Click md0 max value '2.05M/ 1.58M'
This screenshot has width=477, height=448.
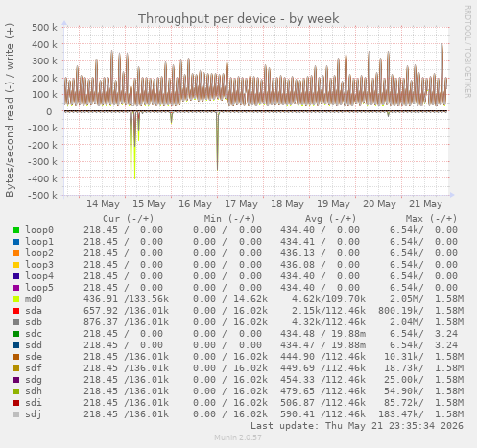point(426,299)
